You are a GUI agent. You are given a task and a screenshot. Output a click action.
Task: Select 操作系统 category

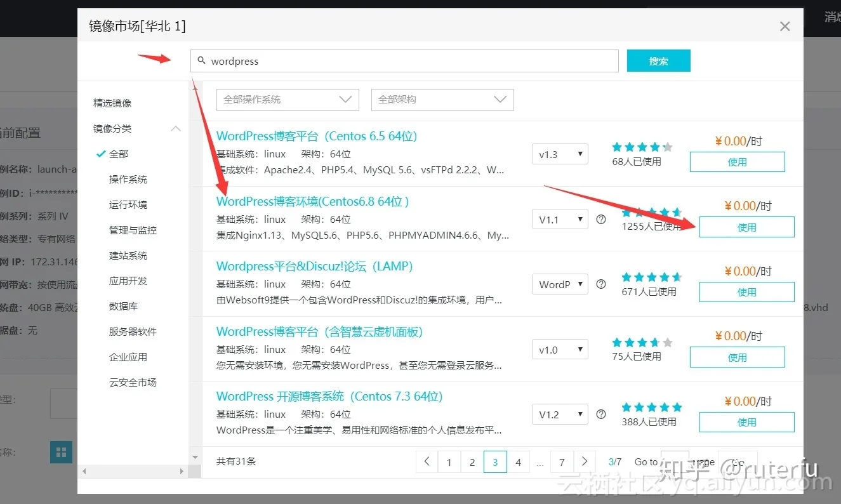click(x=128, y=179)
